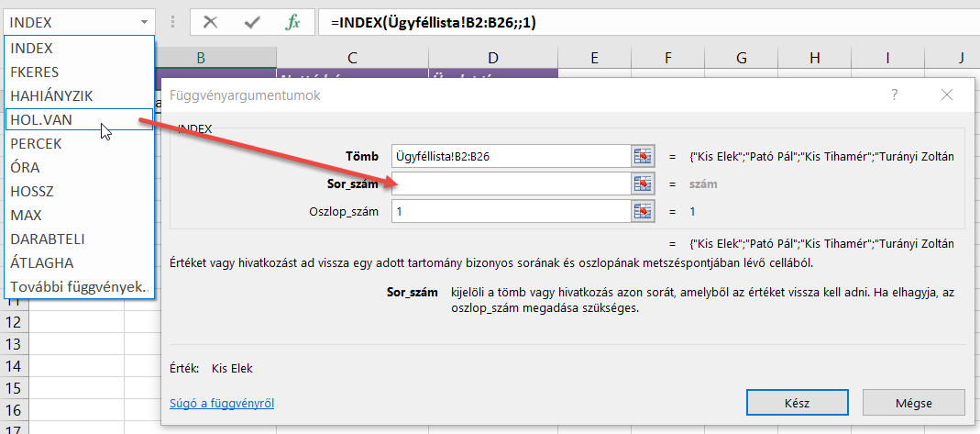Collapse the Name Box function dropdown arrow
The height and width of the screenshot is (434, 980).
[144, 22]
